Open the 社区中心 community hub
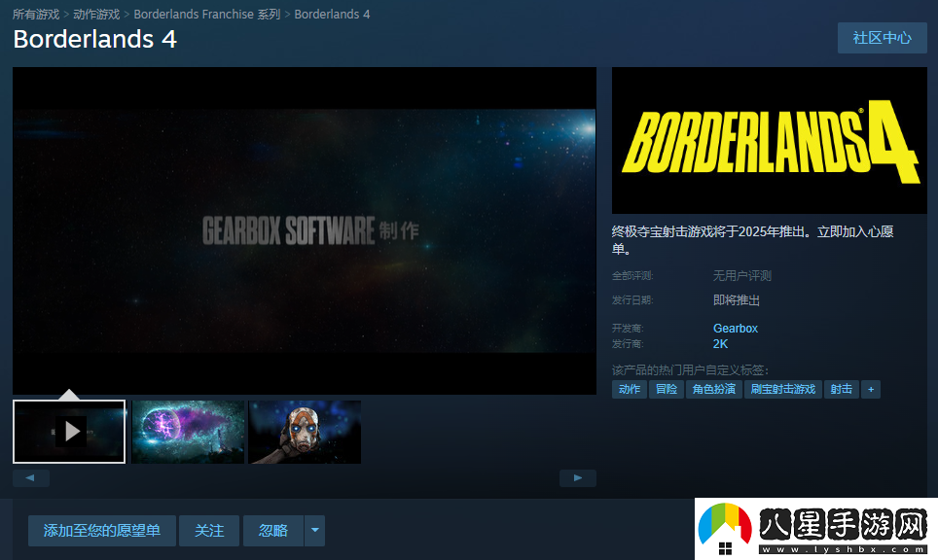This screenshot has width=938, height=560. pyautogui.click(x=882, y=38)
